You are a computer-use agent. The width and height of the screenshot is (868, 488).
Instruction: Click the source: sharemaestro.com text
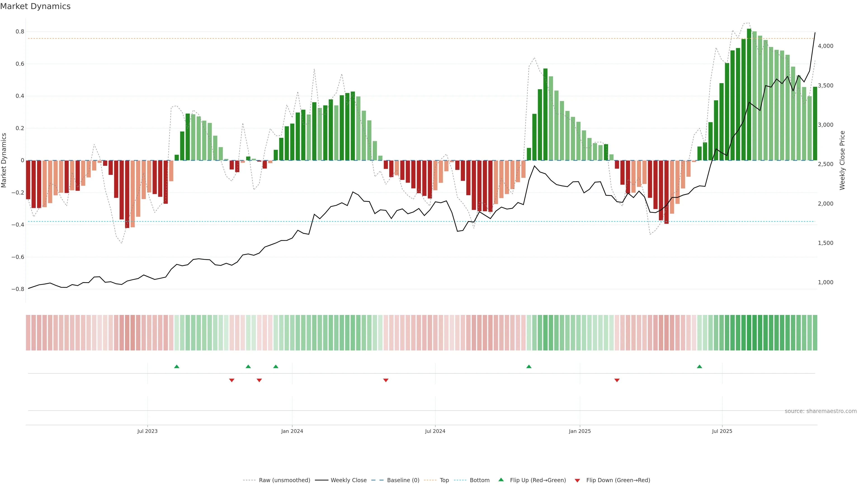tap(821, 411)
